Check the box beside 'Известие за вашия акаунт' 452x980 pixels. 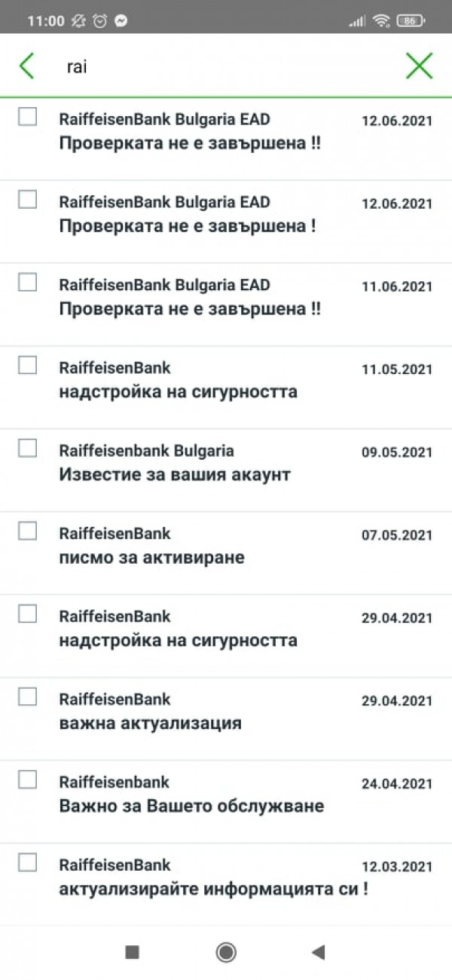click(27, 448)
